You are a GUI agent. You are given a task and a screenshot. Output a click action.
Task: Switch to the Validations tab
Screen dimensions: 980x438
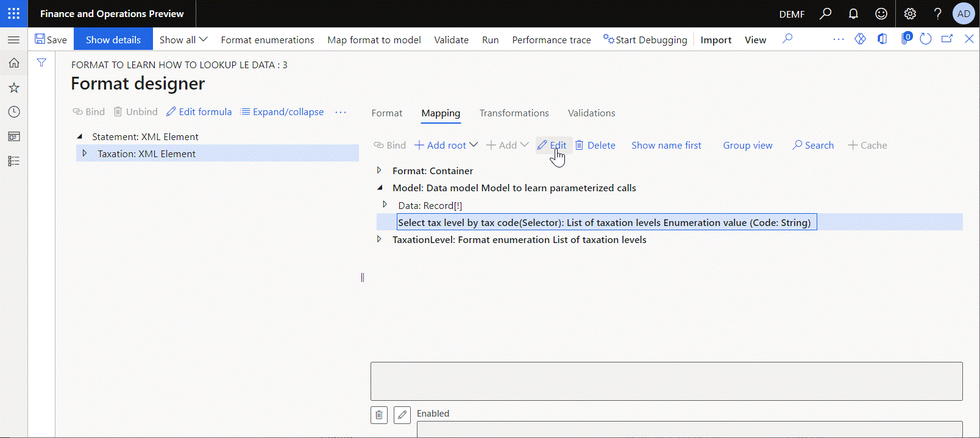592,113
